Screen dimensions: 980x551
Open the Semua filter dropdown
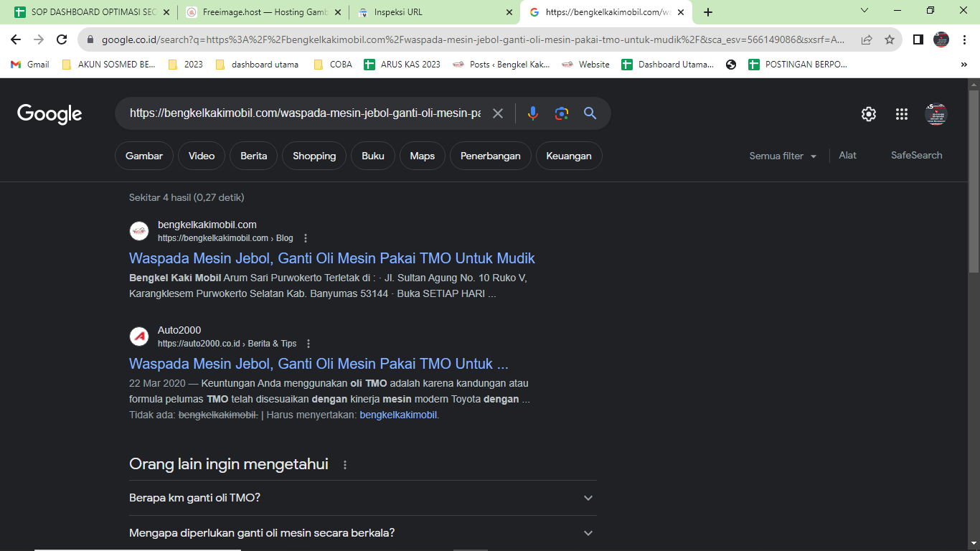point(783,156)
